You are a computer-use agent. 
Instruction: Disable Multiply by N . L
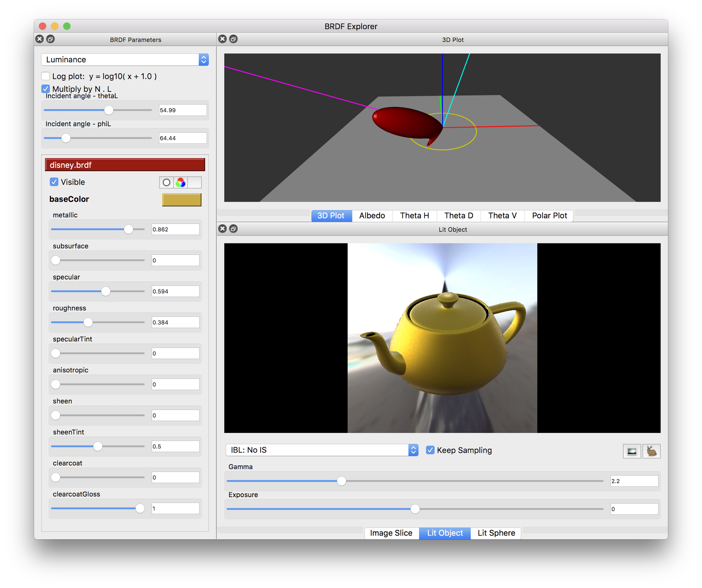point(46,88)
